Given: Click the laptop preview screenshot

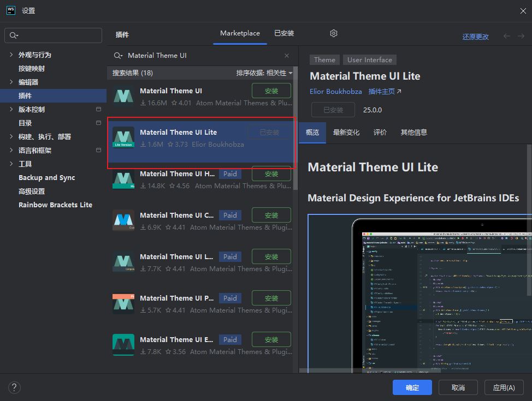Looking at the screenshot, I should coord(419,294).
